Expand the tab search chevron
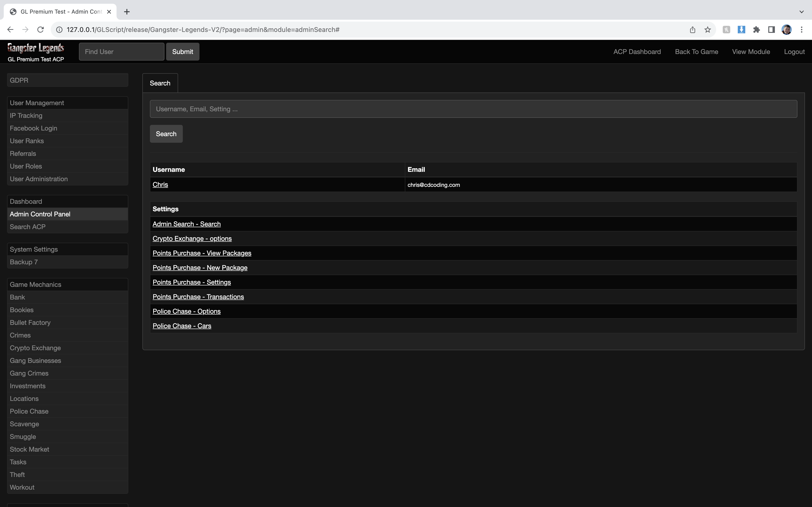Viewport: 812px width, 507px height. (x=802, y=12)
